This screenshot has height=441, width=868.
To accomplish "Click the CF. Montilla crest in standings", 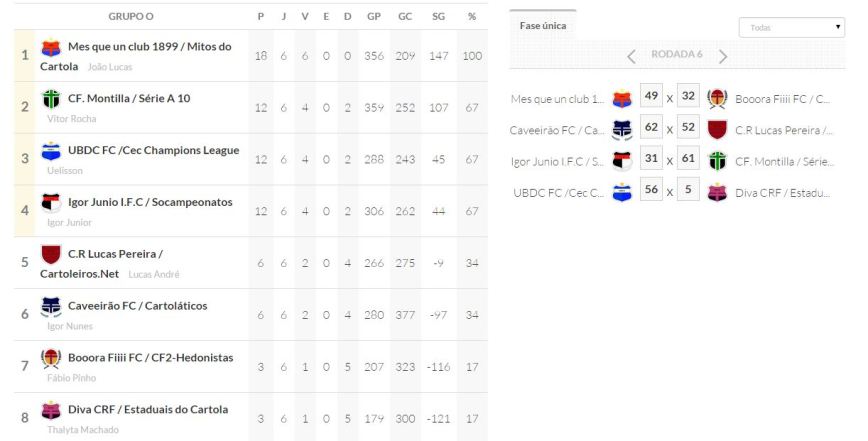I will click(51, 99).
